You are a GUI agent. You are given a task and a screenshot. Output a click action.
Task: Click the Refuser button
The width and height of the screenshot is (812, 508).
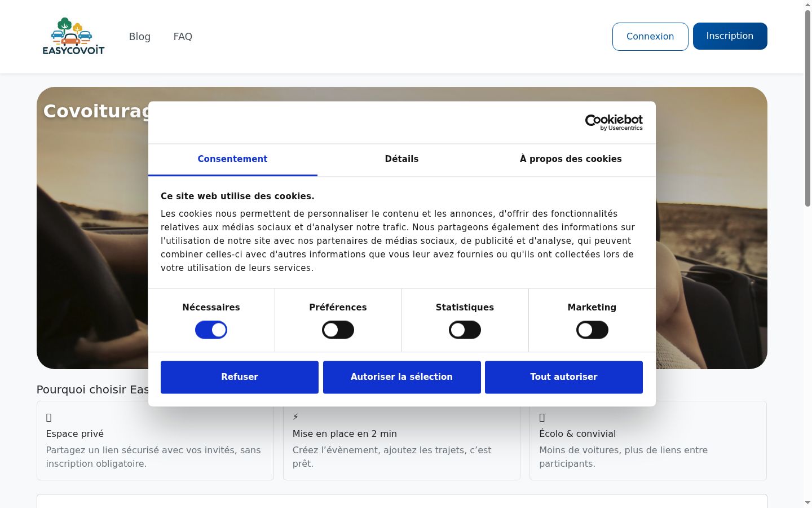point(240,377)
